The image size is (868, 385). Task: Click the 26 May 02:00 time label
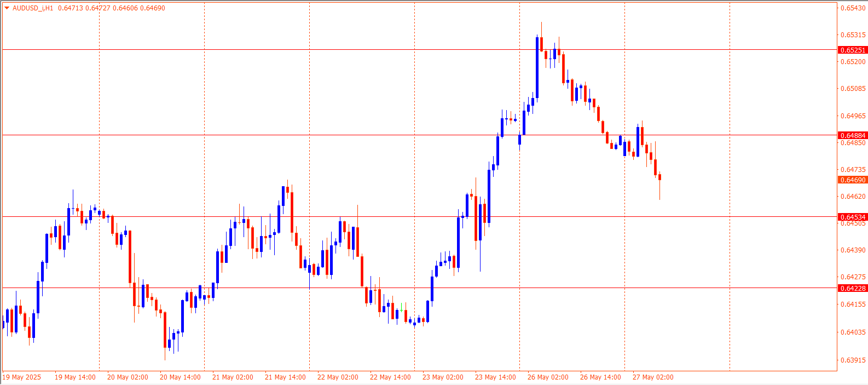[x=548, y=377]
